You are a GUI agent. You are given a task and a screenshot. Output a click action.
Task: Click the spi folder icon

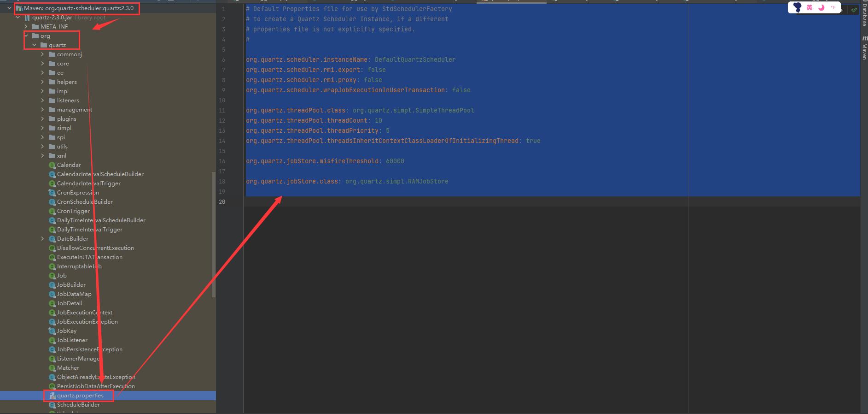(52, 137)
